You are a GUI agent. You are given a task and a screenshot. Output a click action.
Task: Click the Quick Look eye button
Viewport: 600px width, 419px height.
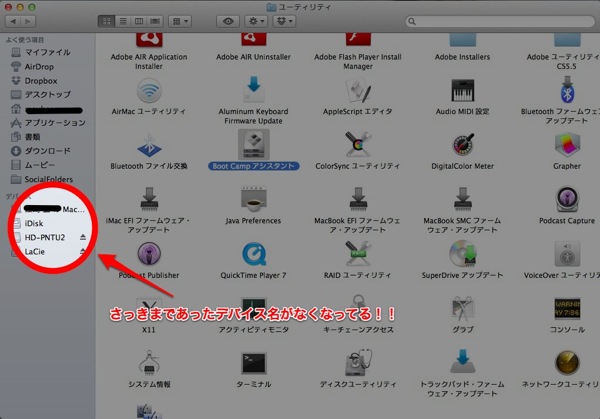click(228, 21)
